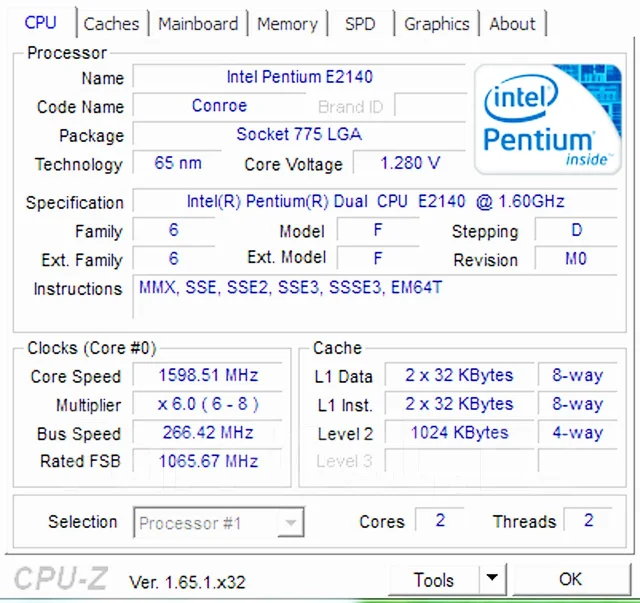Screen dimensions: 640x603
Task: Click the Ext. Model value F
Action: point(378,258)
